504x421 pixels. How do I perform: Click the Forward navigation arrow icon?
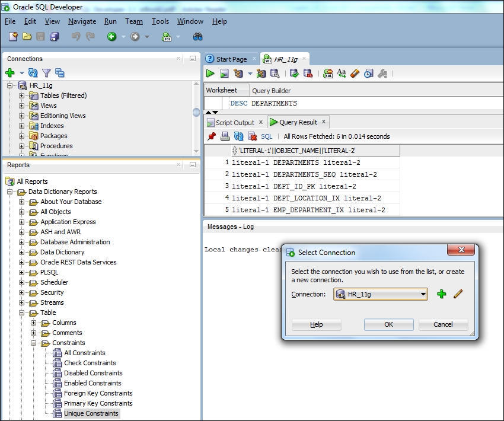click(135, 37)
